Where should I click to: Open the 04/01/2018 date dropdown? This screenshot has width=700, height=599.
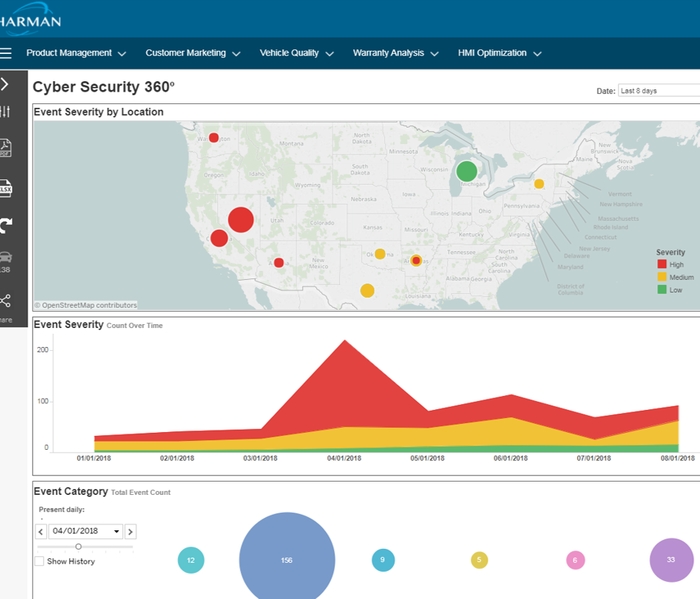pyautogui.click(x=85, y=531)
